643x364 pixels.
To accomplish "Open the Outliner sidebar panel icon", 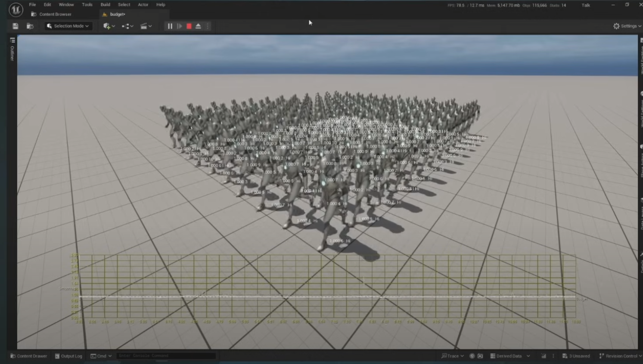I will pos(12,40).
